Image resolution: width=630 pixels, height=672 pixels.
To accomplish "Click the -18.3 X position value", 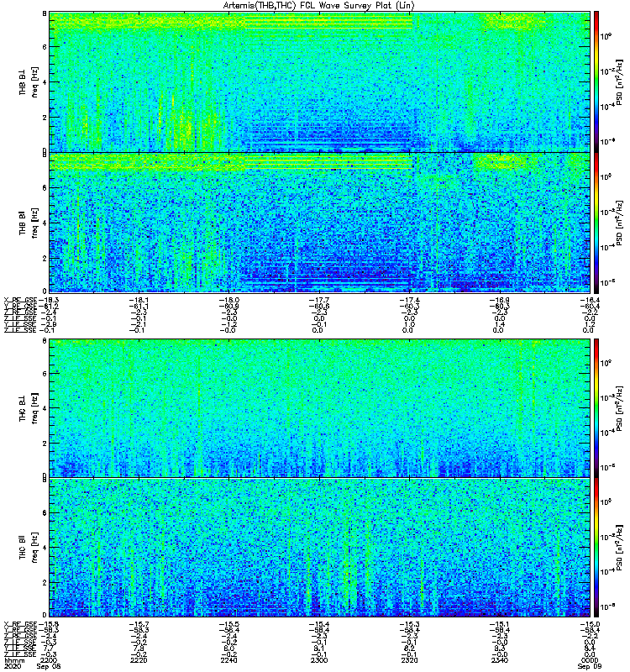I will 49,300.
